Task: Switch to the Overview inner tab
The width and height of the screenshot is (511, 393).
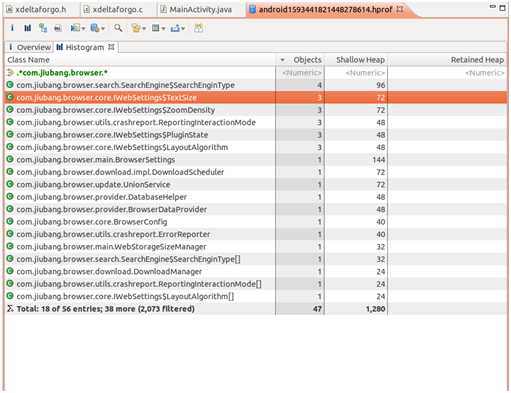Action: click(29, 47)
